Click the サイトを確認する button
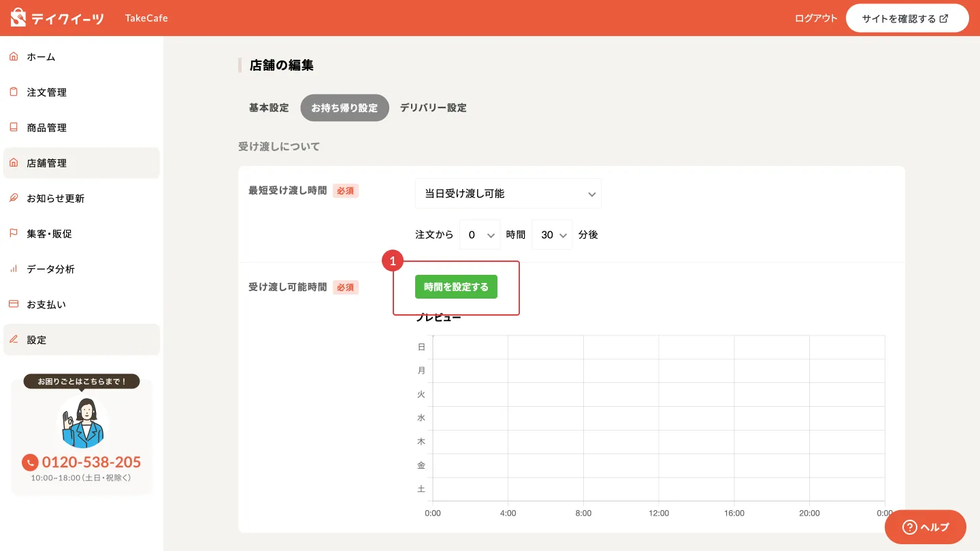 pyautogui.click(x=906, y=18)
